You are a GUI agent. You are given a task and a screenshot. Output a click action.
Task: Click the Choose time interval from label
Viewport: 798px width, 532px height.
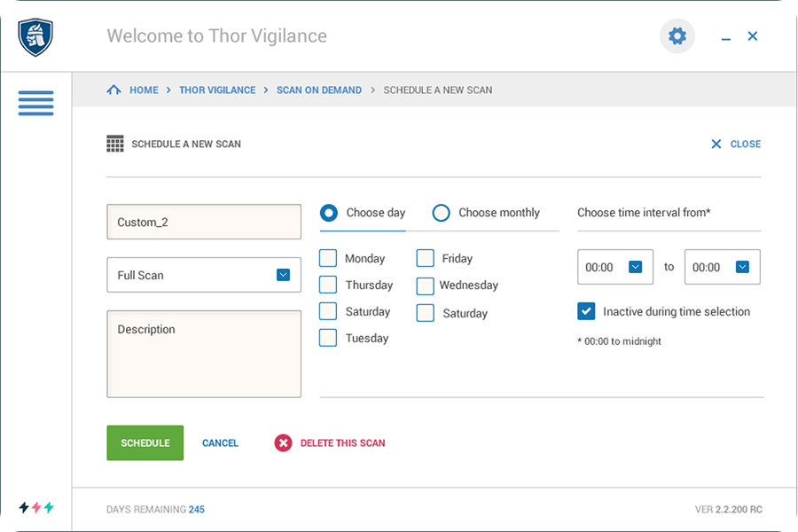click(644, 213)
